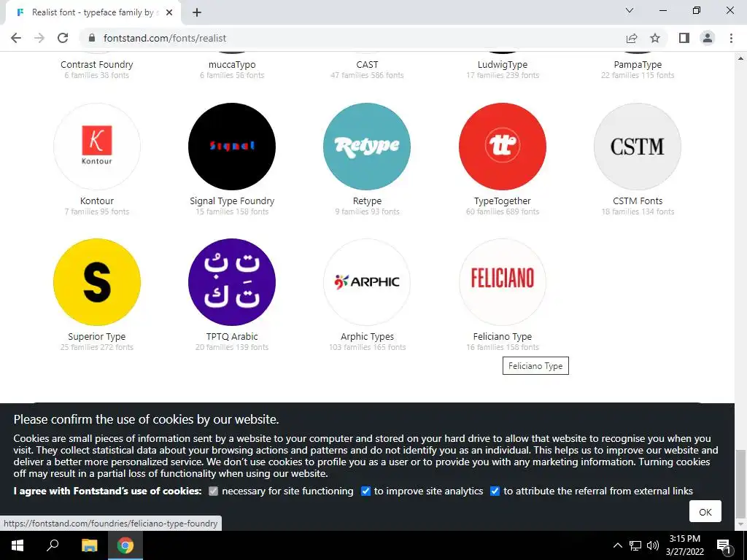Uncheck 'to improve site analytics' checkbox

[x=365, y=491]
